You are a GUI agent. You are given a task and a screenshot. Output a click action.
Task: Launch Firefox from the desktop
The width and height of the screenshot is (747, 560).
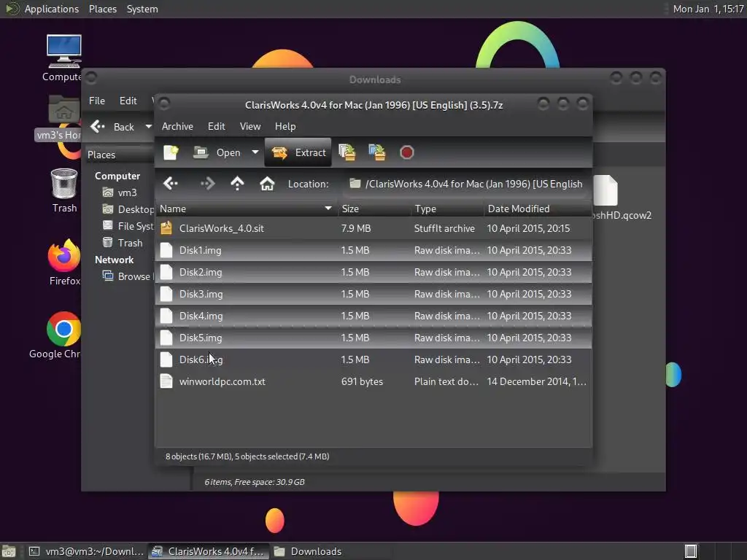(64, 262)
